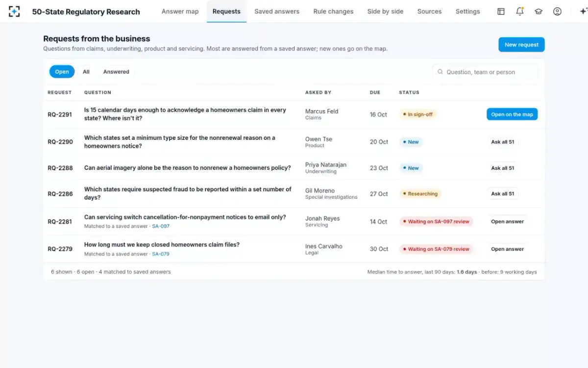The height and width of the screenshot is (368, 588).
Task: Select the Open filter pill
Action: coord(62,72)
